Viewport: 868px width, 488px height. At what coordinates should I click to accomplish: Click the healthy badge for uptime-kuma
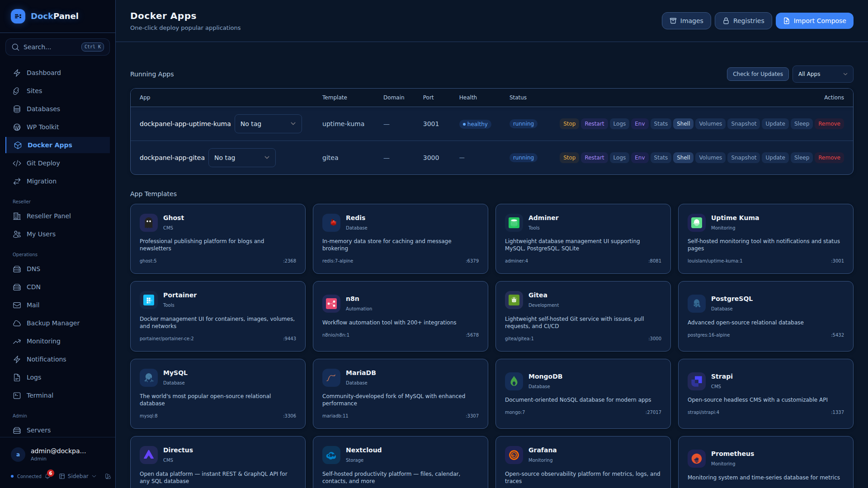tap(475, 124)
